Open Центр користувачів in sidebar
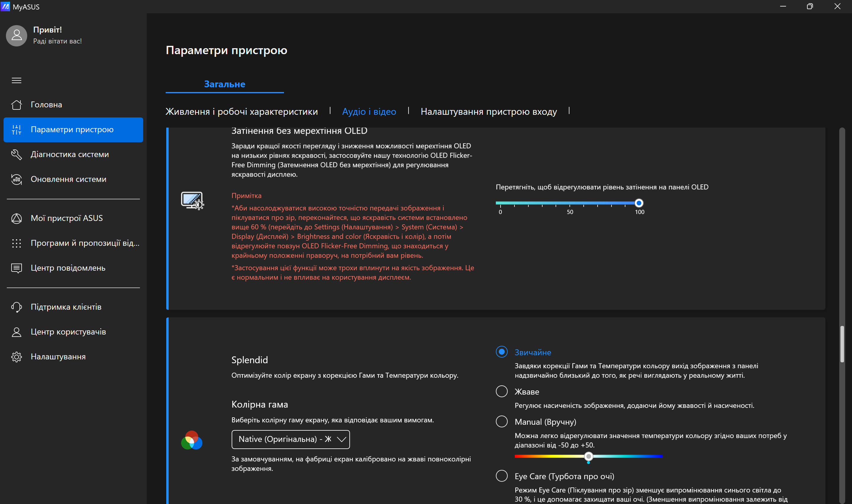This screenshot has height=504, width=852. pyautogui.click(x=68, y=332)
